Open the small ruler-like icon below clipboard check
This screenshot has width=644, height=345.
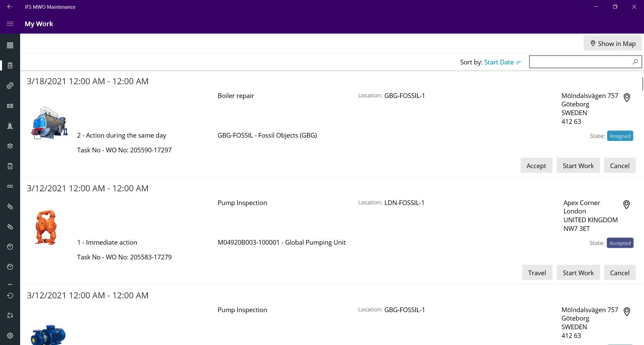pos(10,186)
